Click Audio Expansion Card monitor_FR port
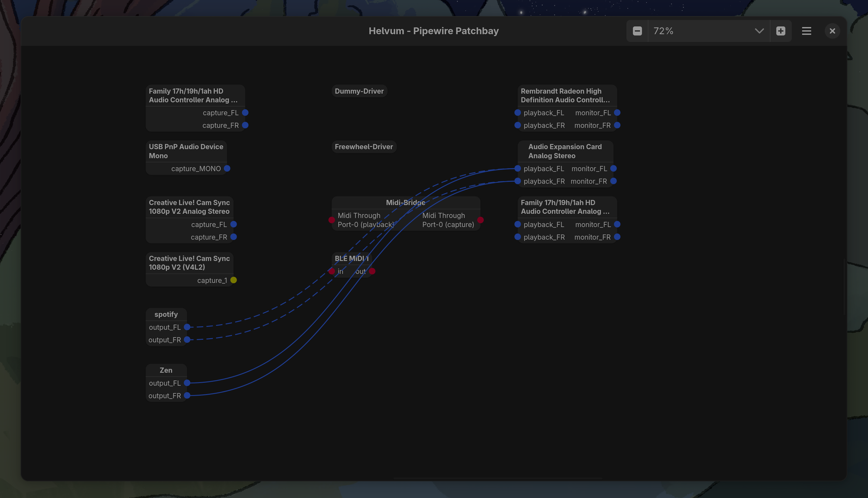The width and height of the screenshot is (868, 498). click(613, 181)
